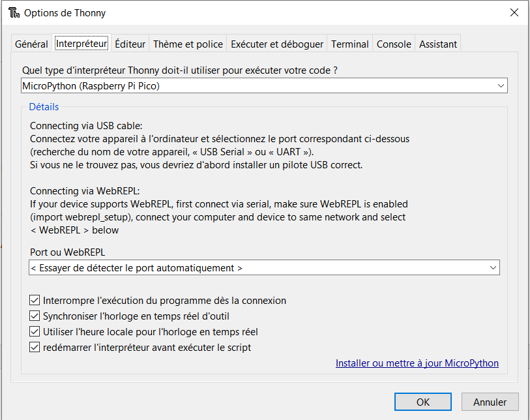Toggle "Utiliser l'heure locale" checkbox
The height and width of the screenshot is (420, 530).
[35, 332]
